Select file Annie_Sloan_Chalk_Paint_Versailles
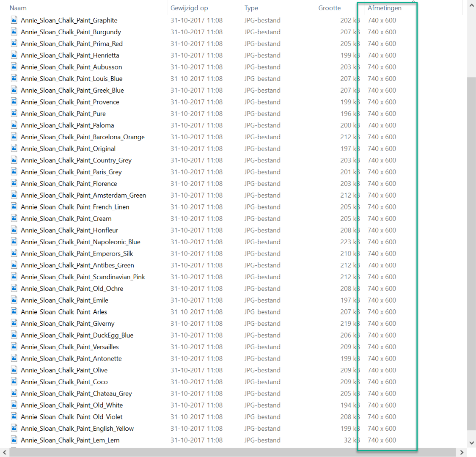476x457 pixels. point(70,347)
